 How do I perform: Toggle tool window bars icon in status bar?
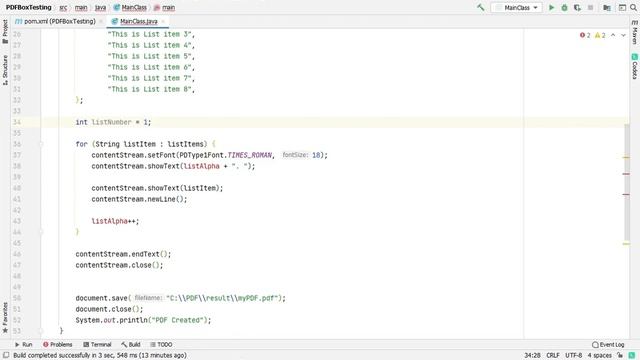pos(6,355)
